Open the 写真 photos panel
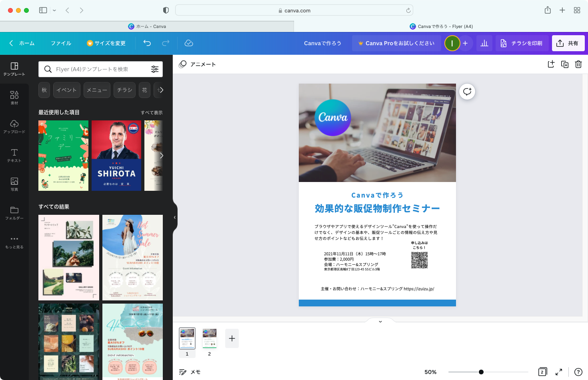Viewport: 588px width, 380px height. pyautogui.click(x=14, y=184)
